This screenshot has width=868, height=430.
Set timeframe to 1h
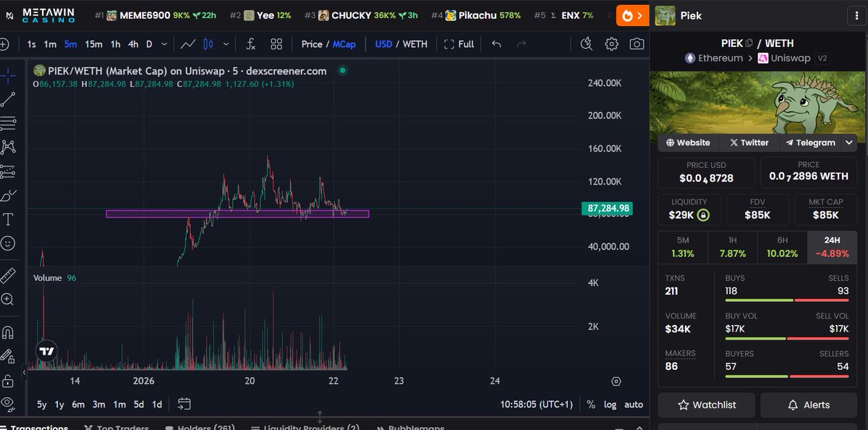pyautogui.click(x=115, y=44)
